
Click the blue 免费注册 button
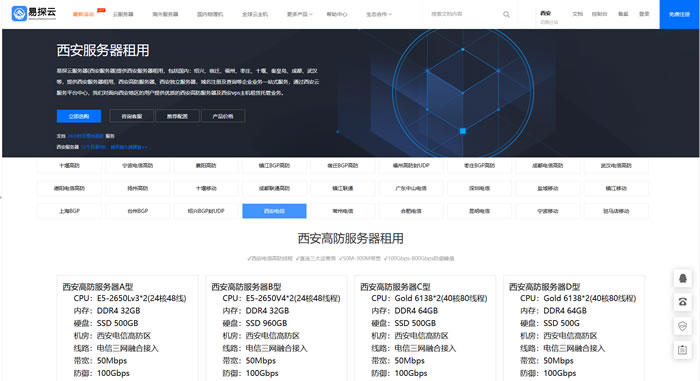[679, 14]
